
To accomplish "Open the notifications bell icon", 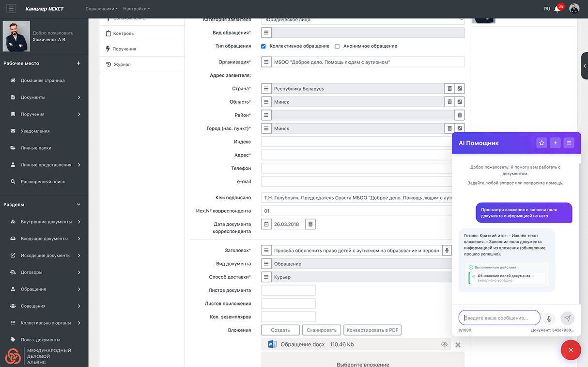I will click(x=557, y=9).
